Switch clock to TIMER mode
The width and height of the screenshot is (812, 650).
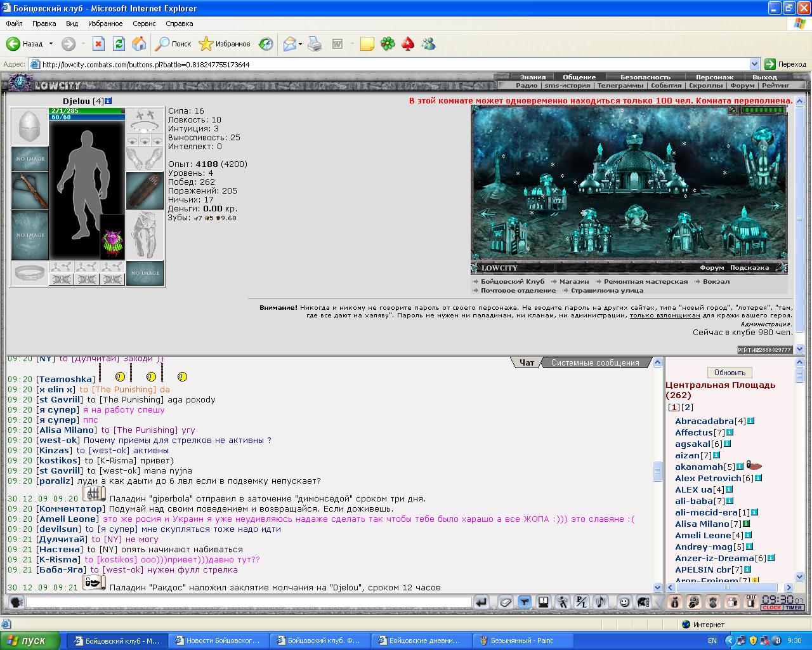794,608
